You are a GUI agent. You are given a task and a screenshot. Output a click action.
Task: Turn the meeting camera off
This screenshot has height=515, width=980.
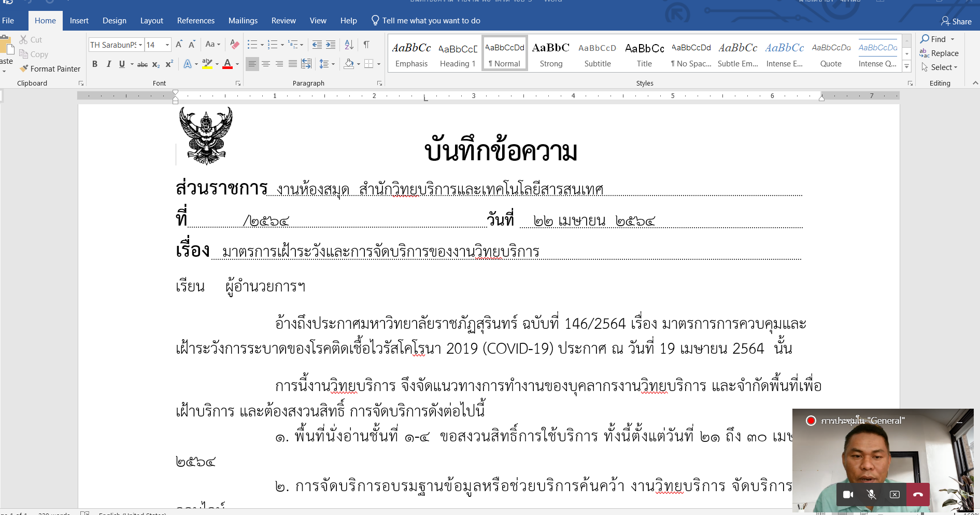pyautogui.click(x=848, y=494)
